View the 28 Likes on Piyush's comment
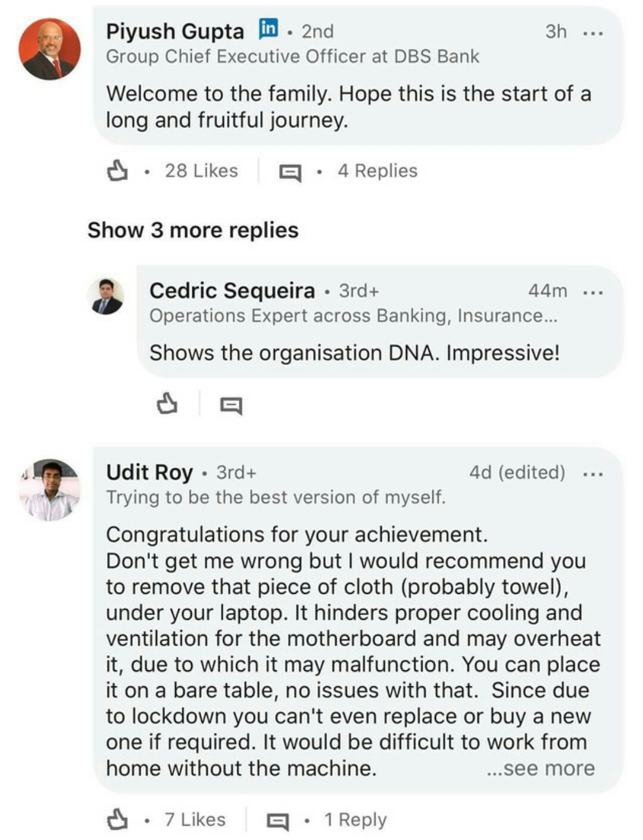The image size is (643, 840). [x=201, y=171]
